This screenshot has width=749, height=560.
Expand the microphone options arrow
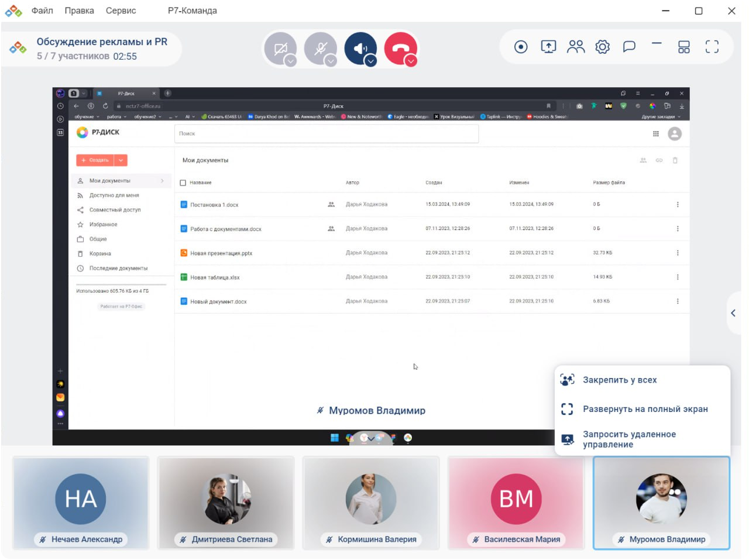click(331, 61)
